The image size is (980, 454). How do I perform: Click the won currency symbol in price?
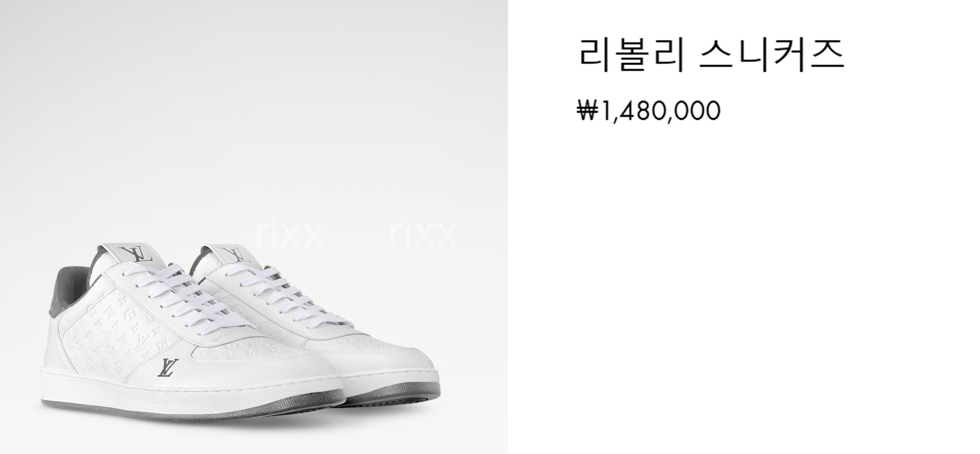[587, 111]
